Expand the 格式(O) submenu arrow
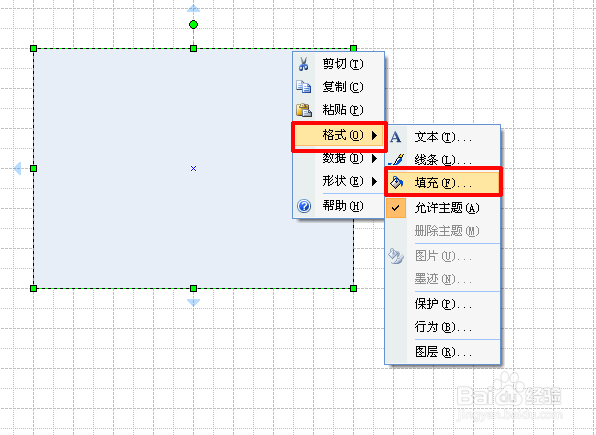Image resolution: width=596 pixels, height=435 pixels. click(x=374, y=135)
